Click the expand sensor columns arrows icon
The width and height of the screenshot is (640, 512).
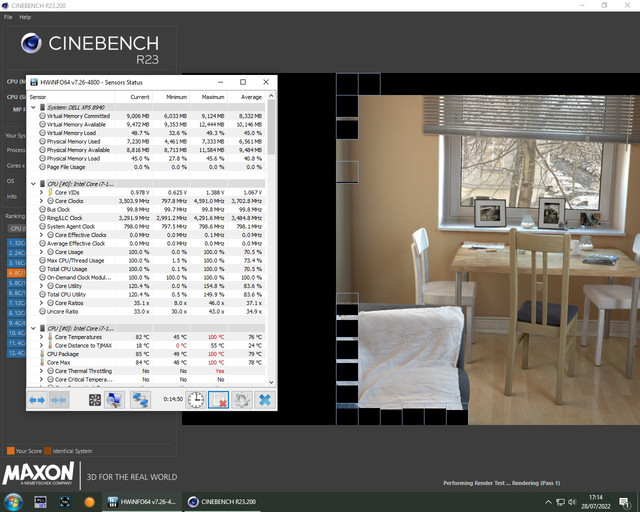(x=37, y=400)
